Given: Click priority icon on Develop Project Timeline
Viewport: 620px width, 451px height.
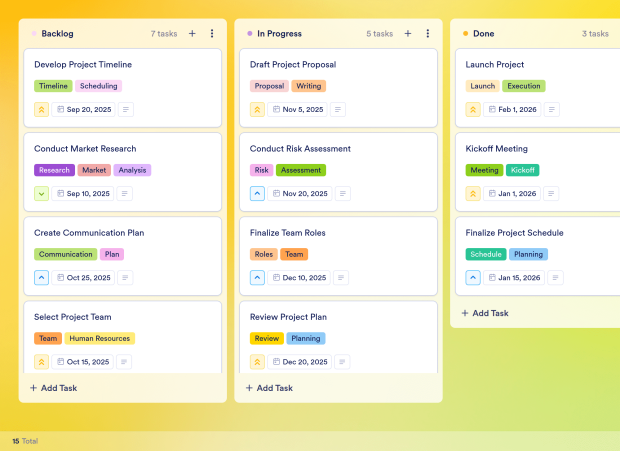Looking at the screenshot, I should click(42, 109).
